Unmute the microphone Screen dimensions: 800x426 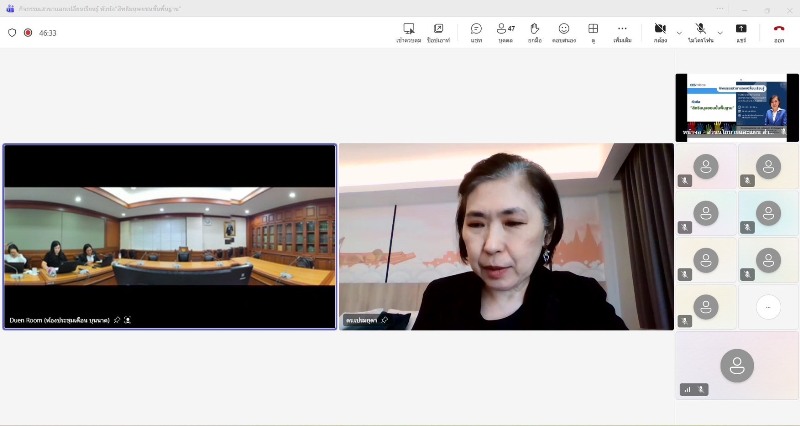click(x=700, y=29)
